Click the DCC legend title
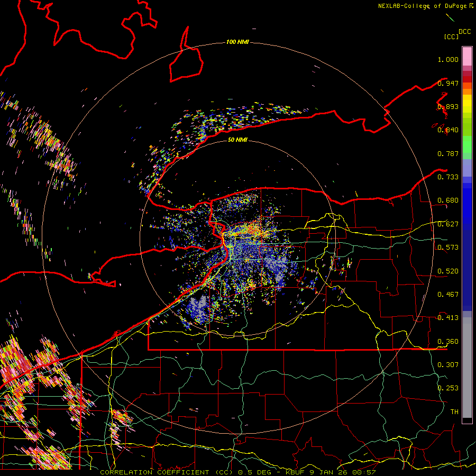476x476 pixels. pyautogui.click(x=464, y=31)
